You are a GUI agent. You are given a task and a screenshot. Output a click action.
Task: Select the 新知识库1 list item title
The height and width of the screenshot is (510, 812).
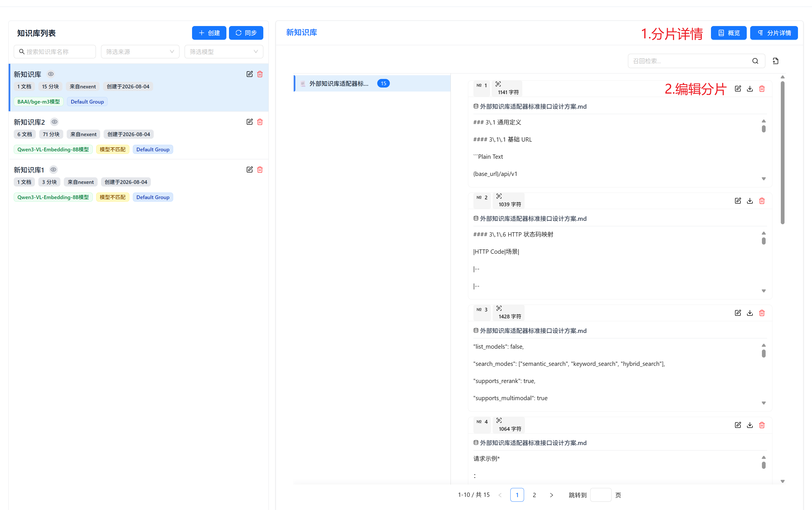click(x=29, y=170)
